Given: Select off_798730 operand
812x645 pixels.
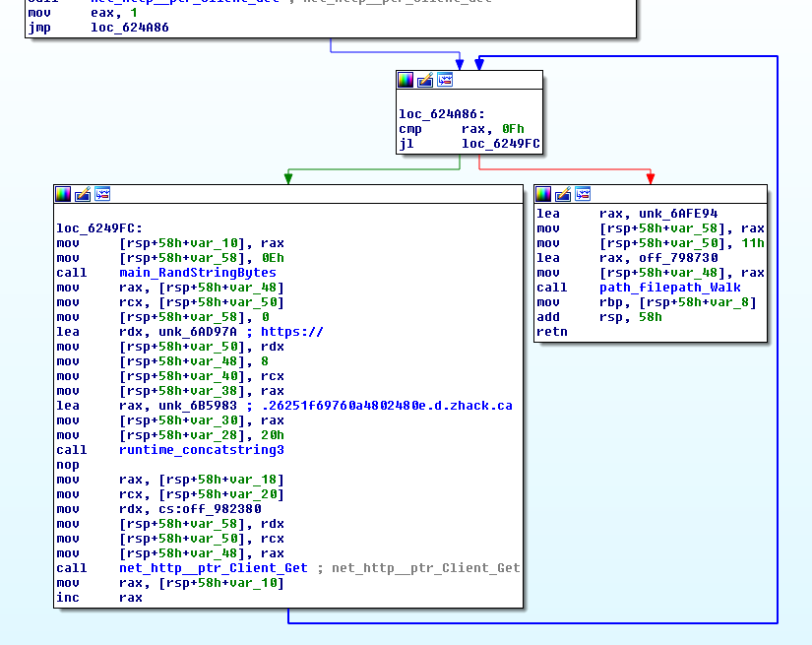Looking at the screenshot, I should pos(678,257).
